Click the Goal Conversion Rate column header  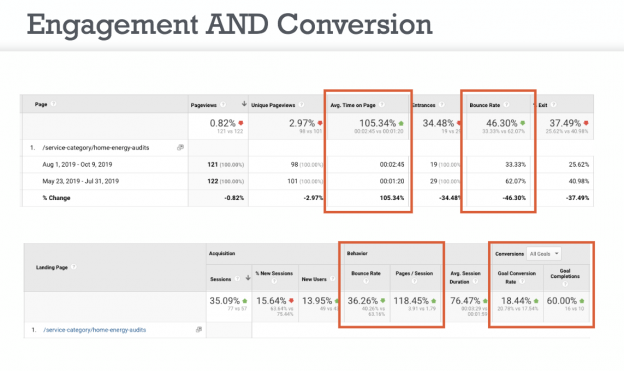click(517, 277)
